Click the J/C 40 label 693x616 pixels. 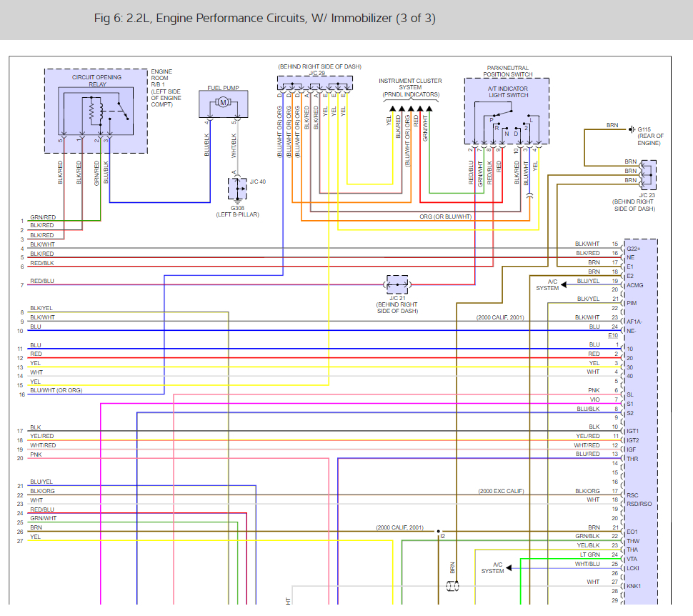coord(258,182)
